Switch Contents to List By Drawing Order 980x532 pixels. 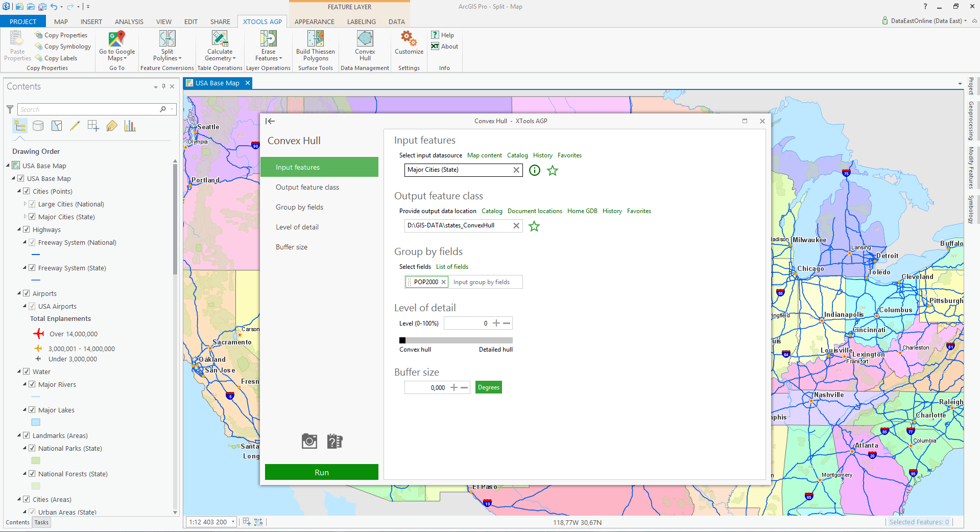[20, 126]
